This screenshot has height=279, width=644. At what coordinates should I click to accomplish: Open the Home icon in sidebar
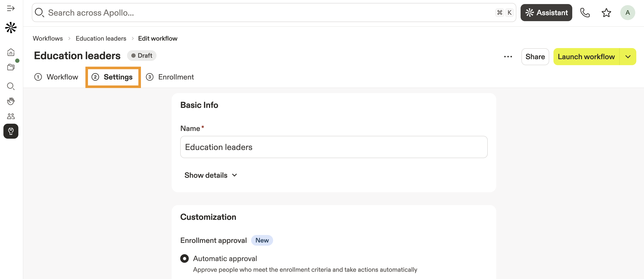11,52
